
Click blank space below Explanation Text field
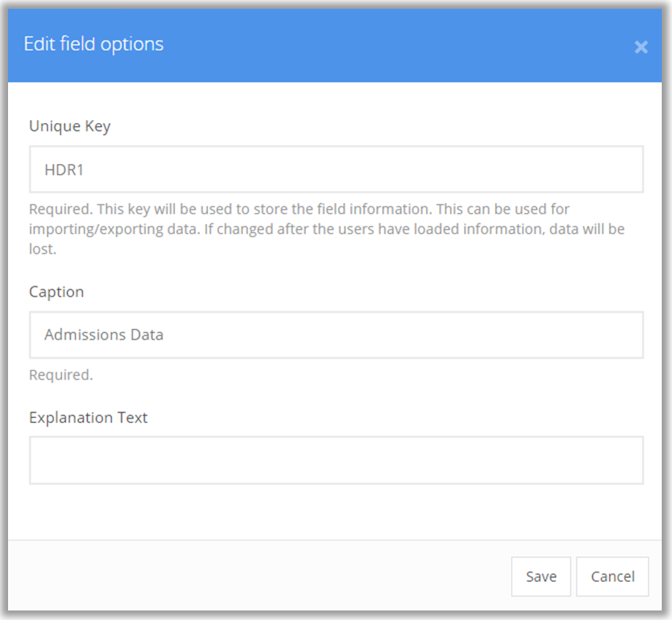click(x=336, y=511)
